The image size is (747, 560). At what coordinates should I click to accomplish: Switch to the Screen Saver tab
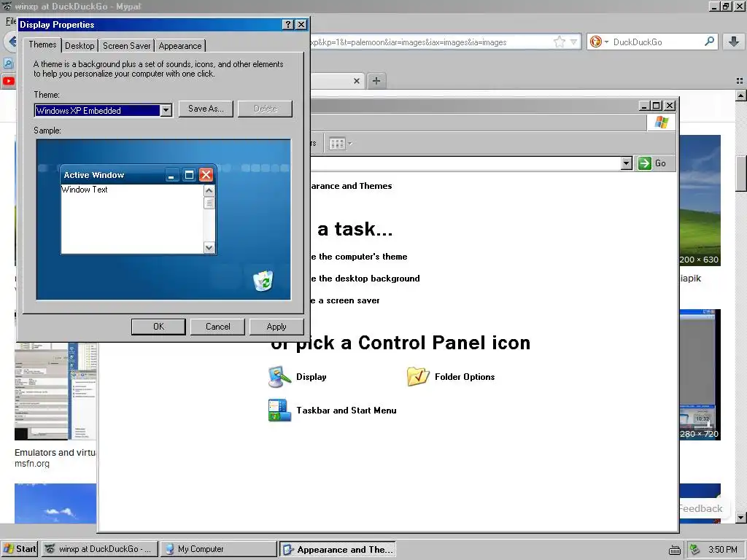(127, 46)
